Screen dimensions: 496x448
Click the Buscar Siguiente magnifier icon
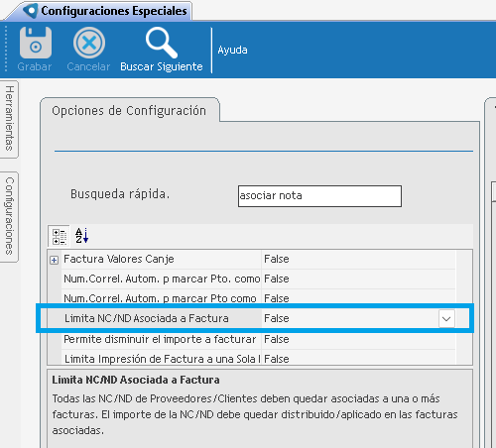click(162, 43)
